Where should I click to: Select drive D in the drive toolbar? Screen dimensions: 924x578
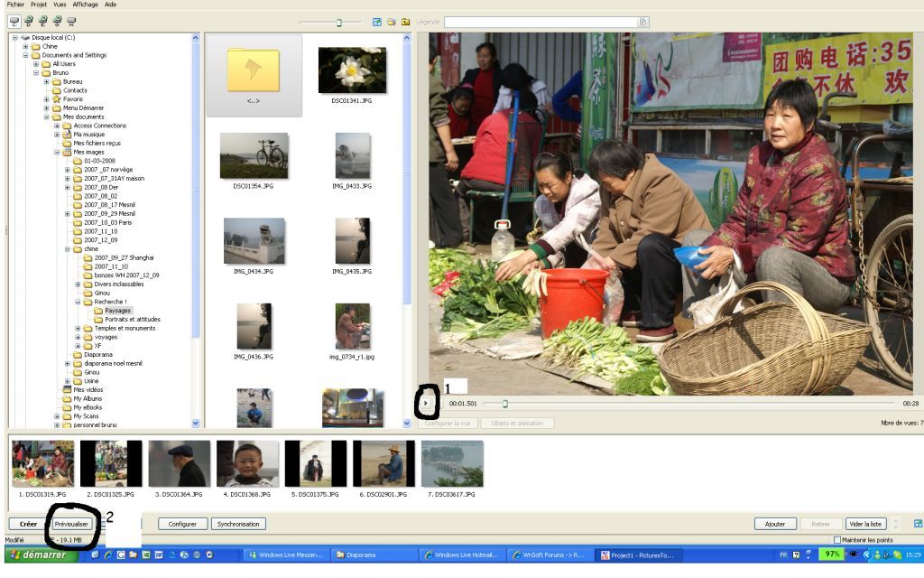point(29,22)
